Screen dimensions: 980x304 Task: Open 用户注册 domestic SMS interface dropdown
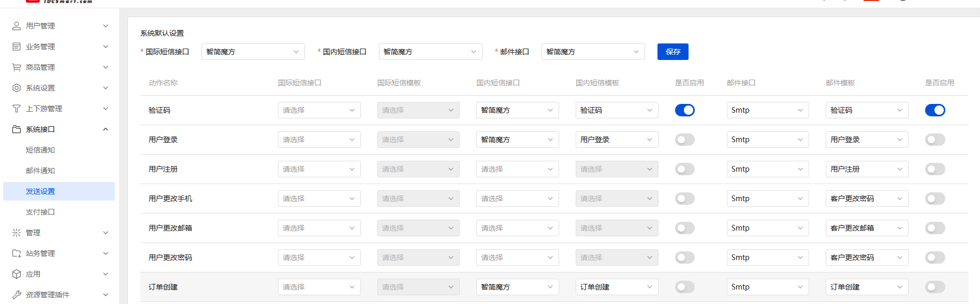tap(517, 169)
